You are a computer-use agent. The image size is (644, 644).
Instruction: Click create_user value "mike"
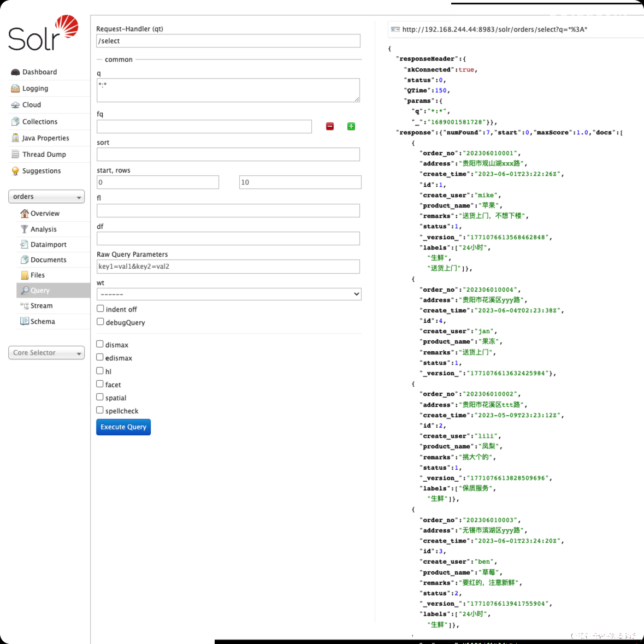click(x=486, y=196)
